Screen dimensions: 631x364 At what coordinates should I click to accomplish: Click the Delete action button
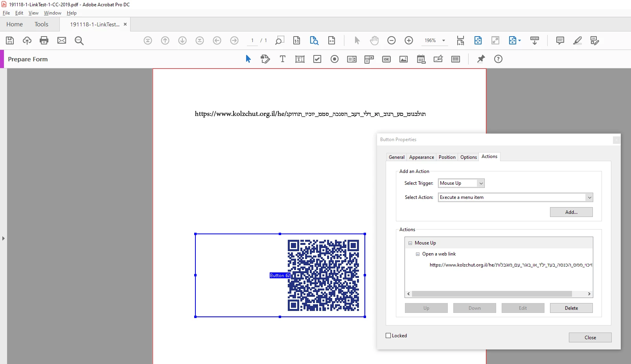(x=571, y=308)
